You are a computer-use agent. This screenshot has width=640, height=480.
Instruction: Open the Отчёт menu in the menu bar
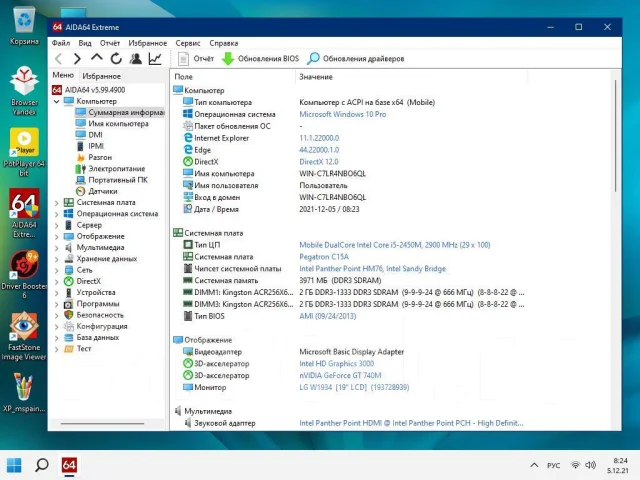tap(110, 43)
